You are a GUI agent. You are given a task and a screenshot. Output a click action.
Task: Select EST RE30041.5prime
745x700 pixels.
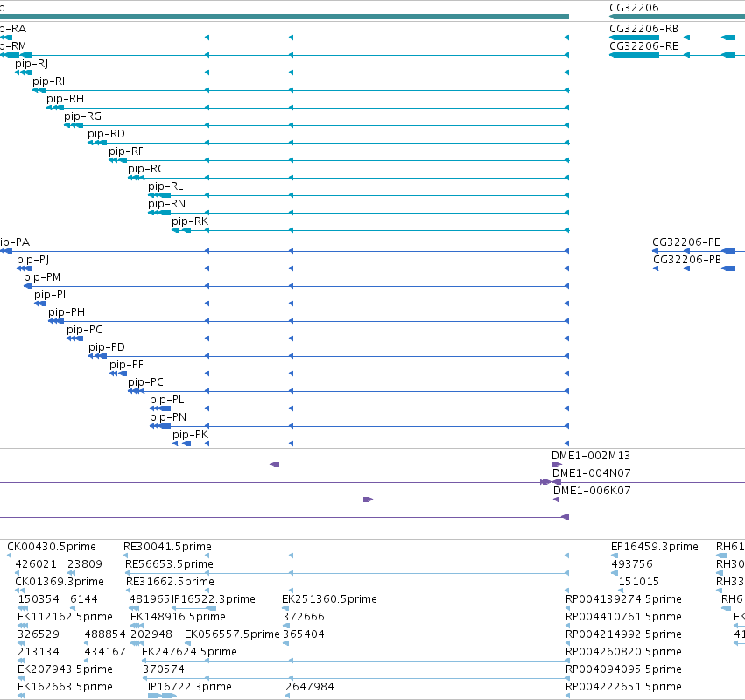coord(167,547)
